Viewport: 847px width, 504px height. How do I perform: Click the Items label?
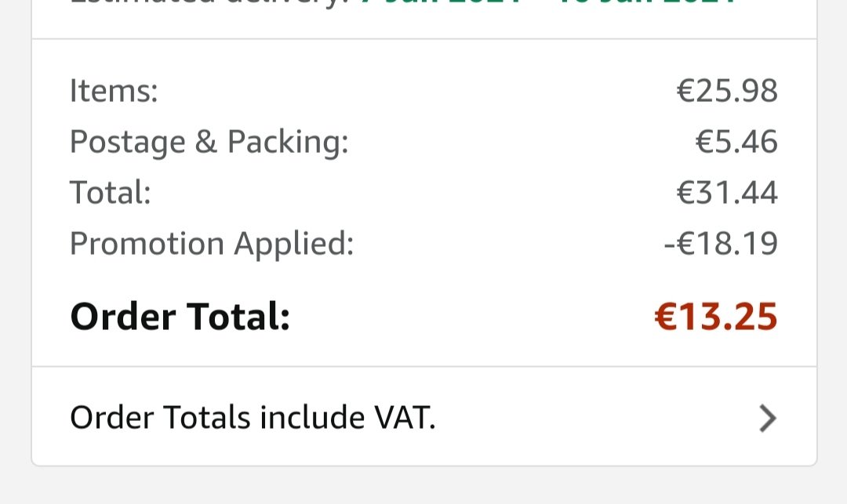coord(114,91)
